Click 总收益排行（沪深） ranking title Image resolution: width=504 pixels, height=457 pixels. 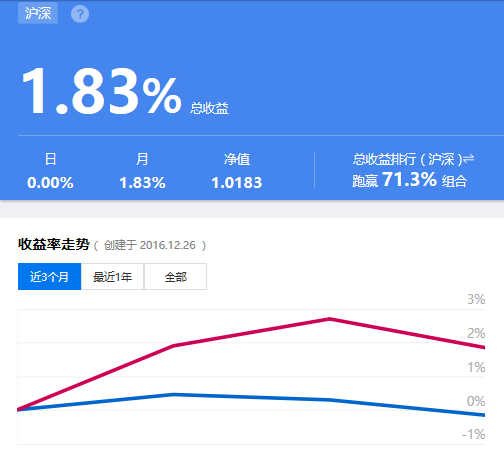click(407, 159)
